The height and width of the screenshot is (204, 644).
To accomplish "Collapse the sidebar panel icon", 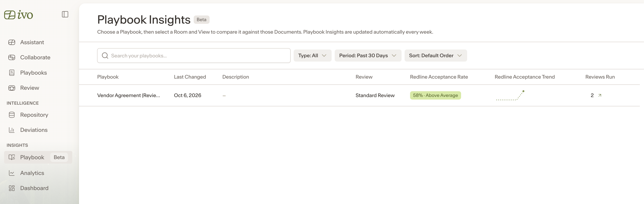I will pos(65,14).
